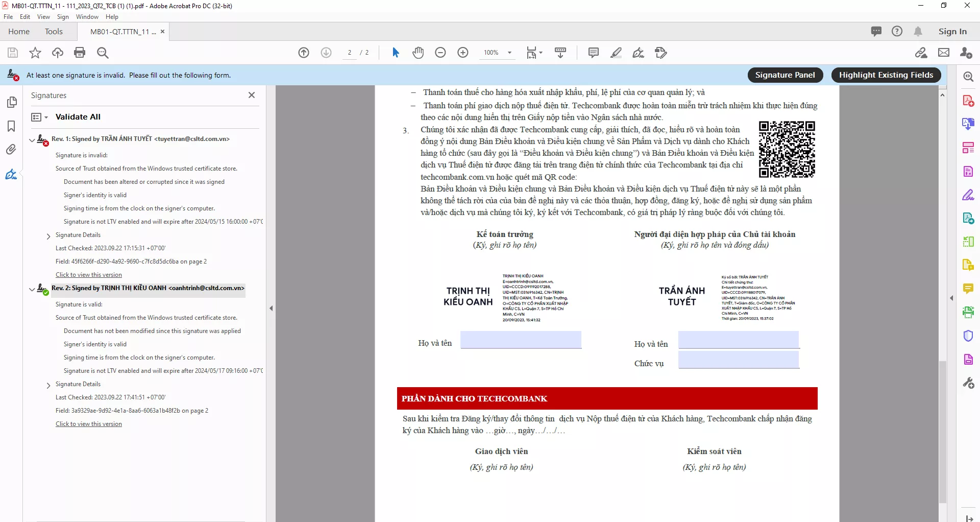Add file to starred favorites

point(35,53)
